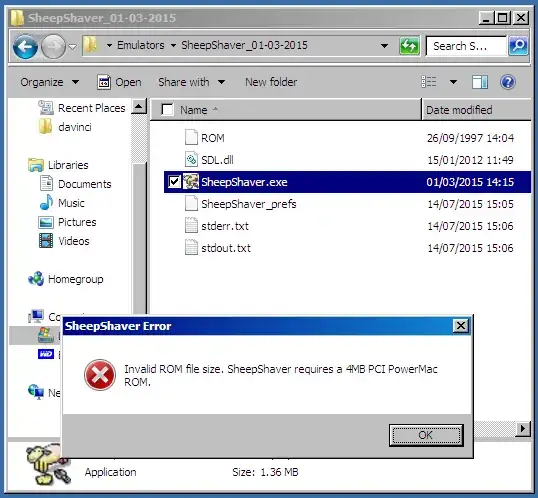The image size is (538, 498).
Task: Open the view options dropdown arrow
Action: (x=453, y=82)
